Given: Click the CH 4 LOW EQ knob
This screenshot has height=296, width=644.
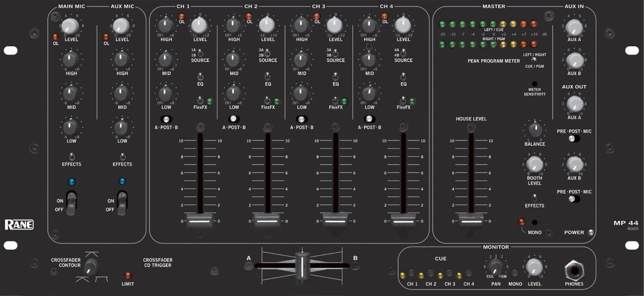Looking at the screenshot, I should point(369,93).
